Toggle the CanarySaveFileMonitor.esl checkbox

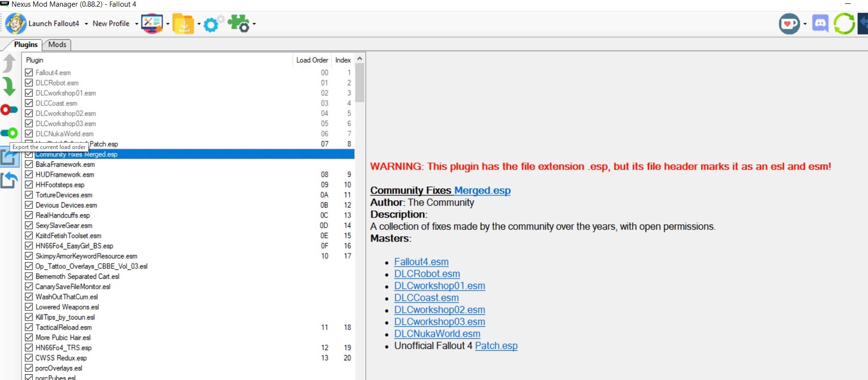[x=29, y=287]
